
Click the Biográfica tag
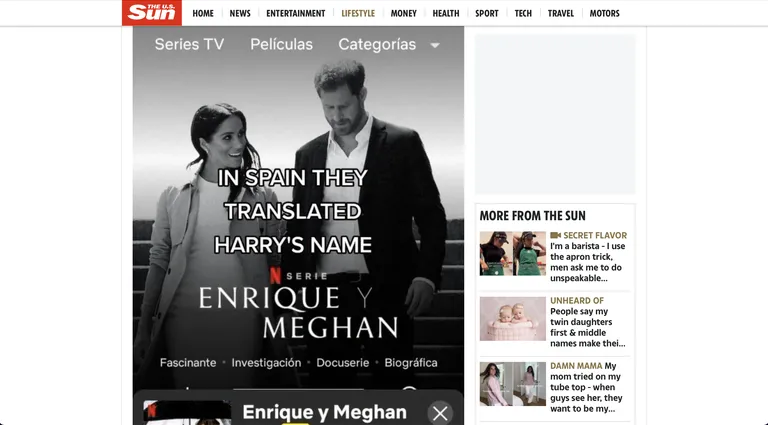tap(411, 363)
